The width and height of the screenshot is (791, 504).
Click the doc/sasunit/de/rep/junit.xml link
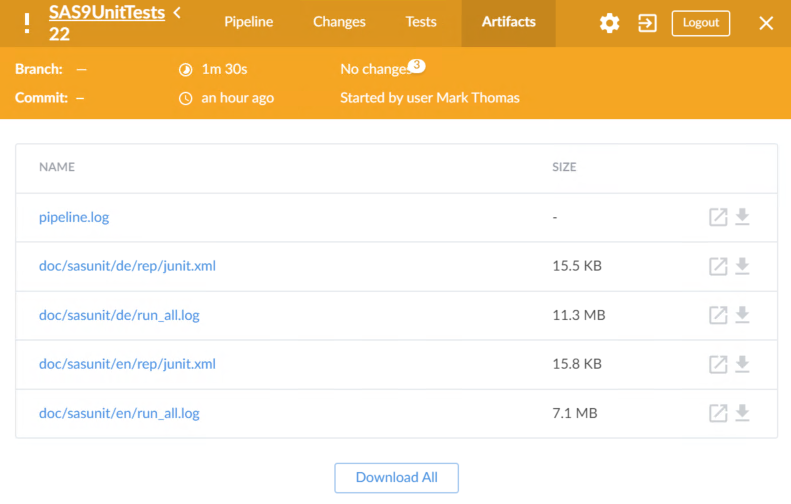click(127, 266)
